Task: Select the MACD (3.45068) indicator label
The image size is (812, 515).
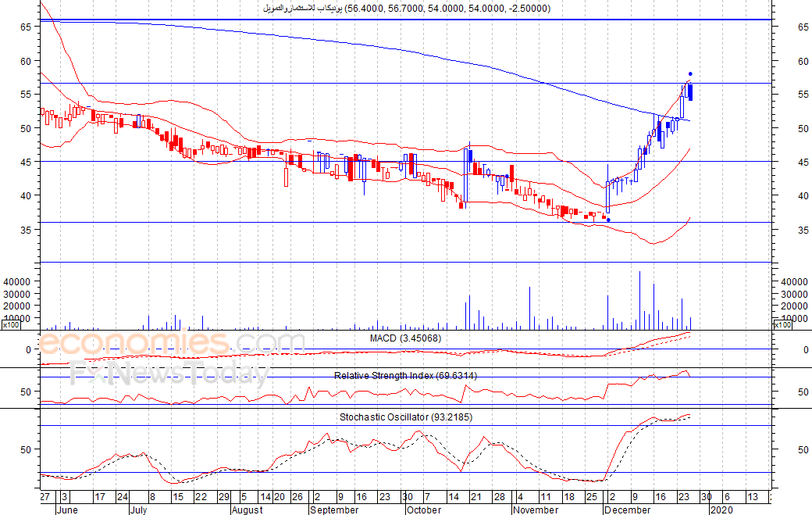Action: coord(405,338)
